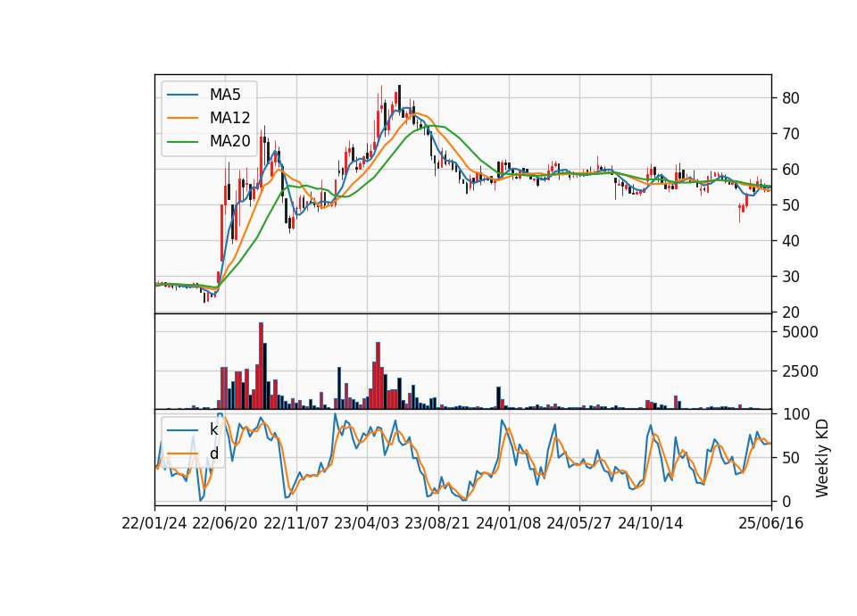Click the price axis value 40
The image size is (857, 616).
[x=790, y=241]
